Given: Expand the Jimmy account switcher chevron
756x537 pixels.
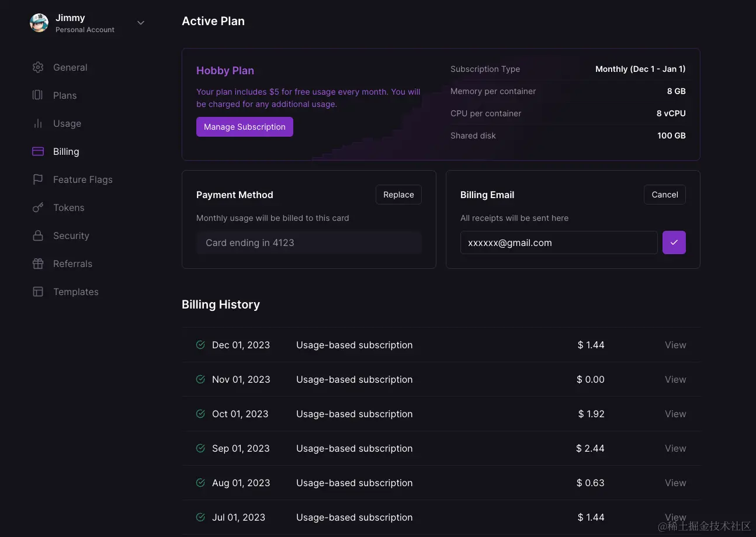Looking at the screenshot, I should [141, 23].
